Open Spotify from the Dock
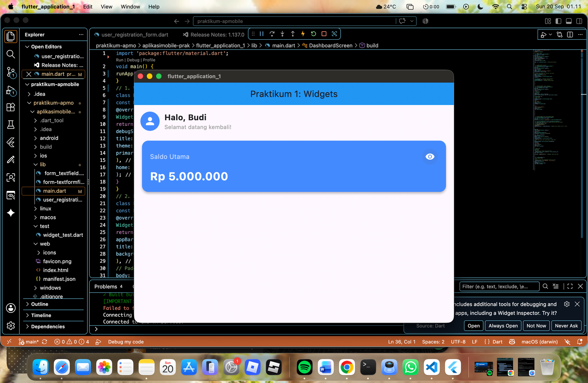The image size is (588, 383). [x=304, y=367]
